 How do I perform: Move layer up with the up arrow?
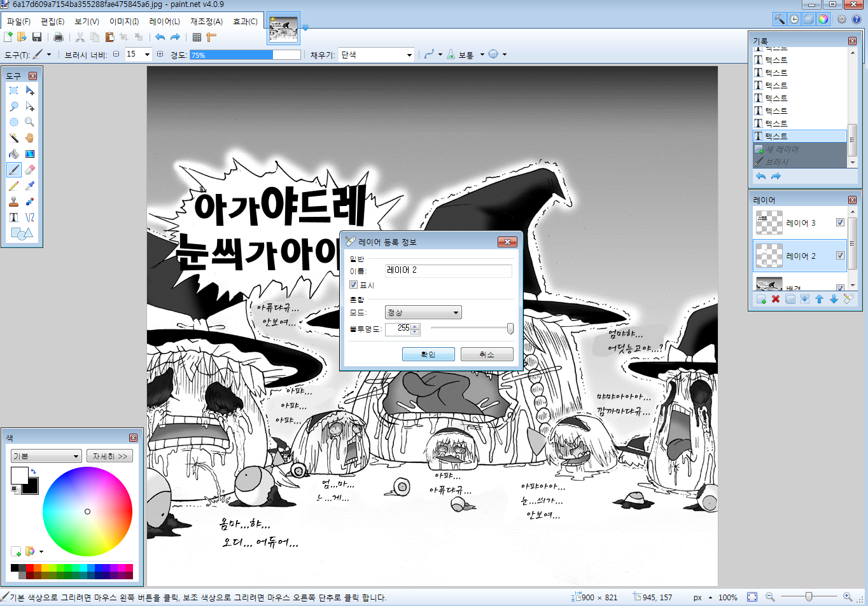coord(819,299)
